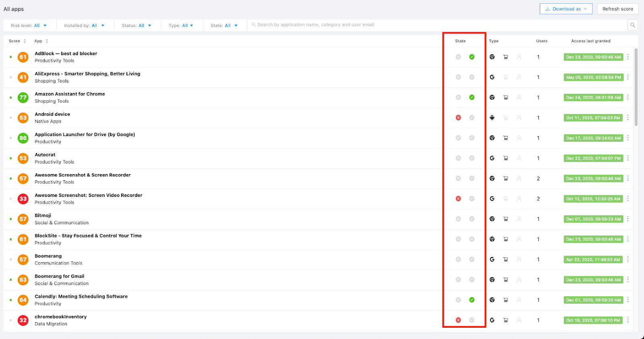The height and width of the screenshot is (339, 644).
Task: Open three-dot menu for chromebookInventory row
Action: [x=628, y=320]
